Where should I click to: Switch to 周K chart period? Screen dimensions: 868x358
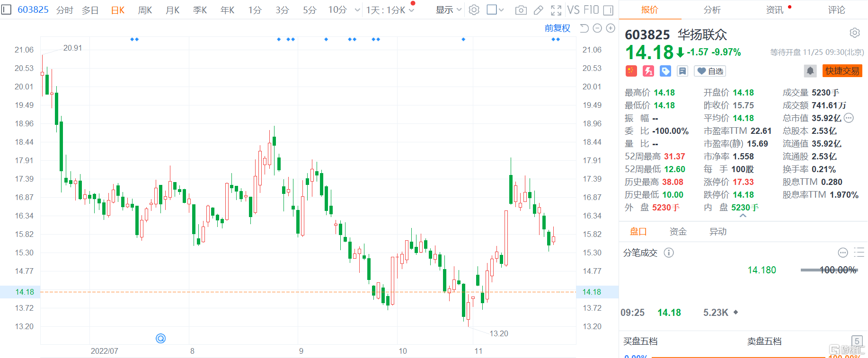coord(145,10)
